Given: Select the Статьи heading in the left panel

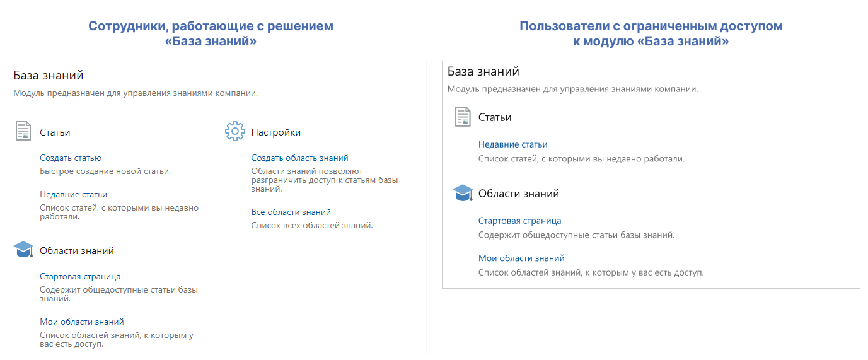Looking at the screenshot, I should point(55,132).
